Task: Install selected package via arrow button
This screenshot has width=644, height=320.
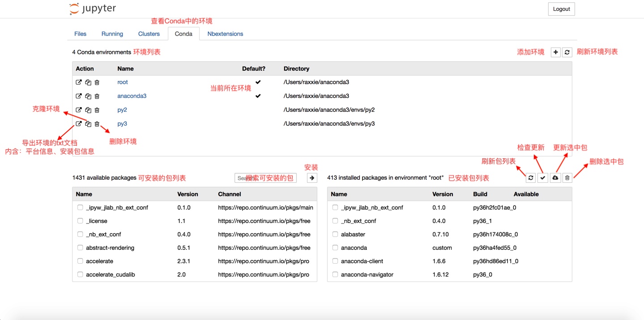Action: click(x=311, y=177)
